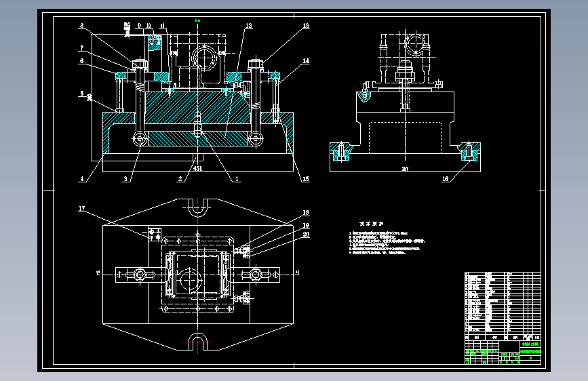Click the bottom U-shaped slot in plan view
The width and height of the screenshot is (588, 381).
click(x=197, y=341)
